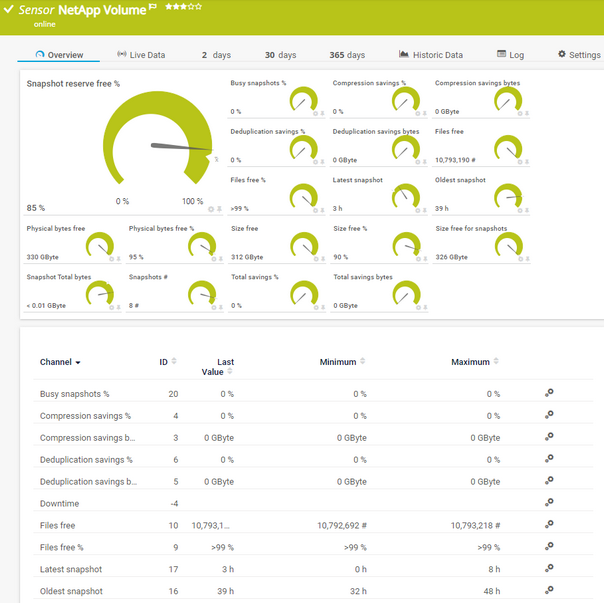Click the Downtime channel name in table
Viewport: 604px width, 603px height.
point(59,503)
